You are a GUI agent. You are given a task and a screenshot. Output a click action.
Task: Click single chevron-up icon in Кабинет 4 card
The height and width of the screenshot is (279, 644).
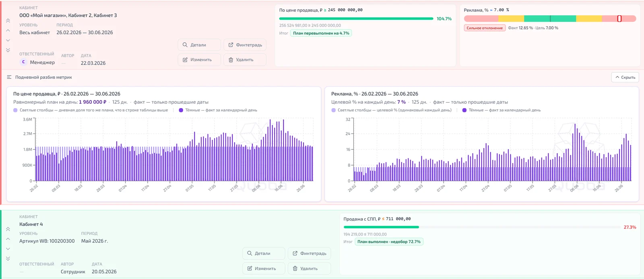click(8, 239)
